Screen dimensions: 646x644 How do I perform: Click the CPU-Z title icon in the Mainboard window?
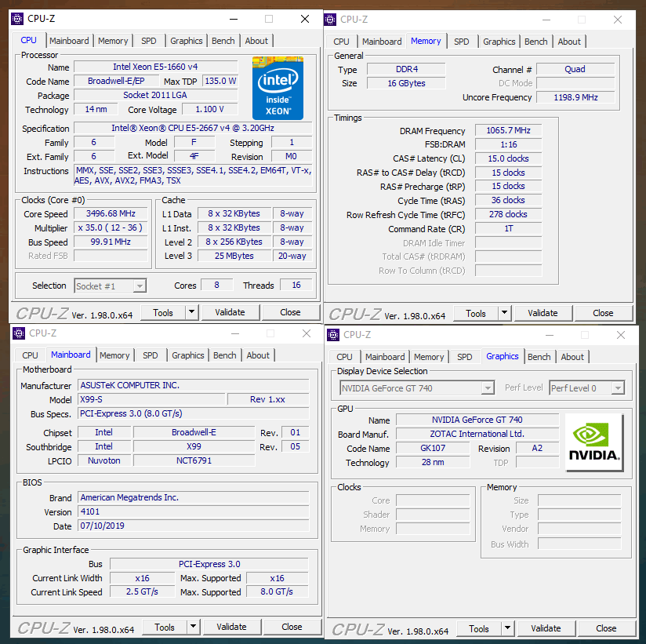click(x=19, y=333)
